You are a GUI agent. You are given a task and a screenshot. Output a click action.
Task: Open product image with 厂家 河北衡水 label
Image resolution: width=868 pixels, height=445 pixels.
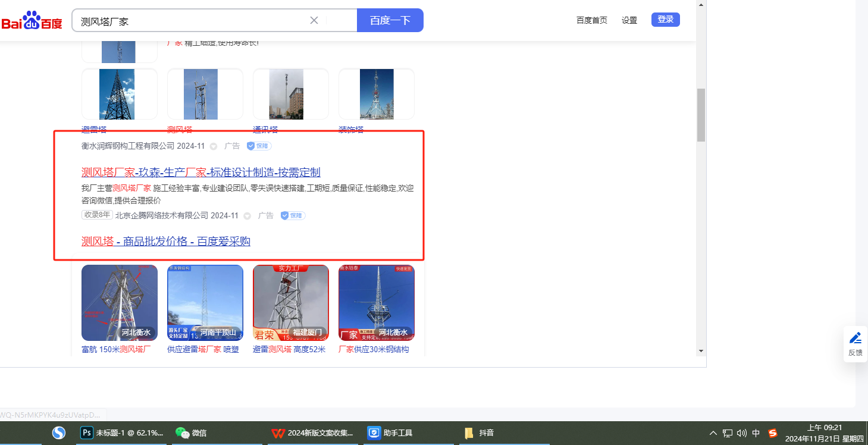(x=377, y=303)
